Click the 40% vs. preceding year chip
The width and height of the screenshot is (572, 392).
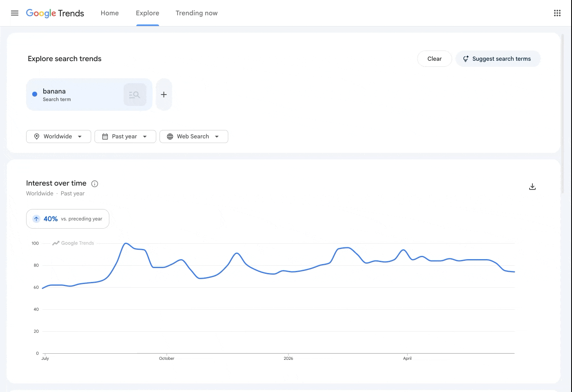pos(68,219)
